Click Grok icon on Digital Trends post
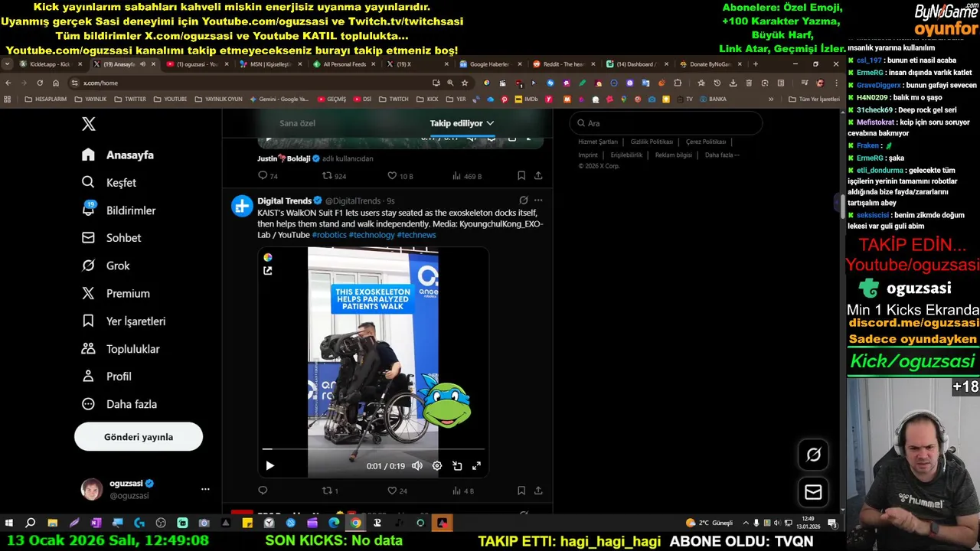This screenshot has height=551, width=980. [524, 201]
